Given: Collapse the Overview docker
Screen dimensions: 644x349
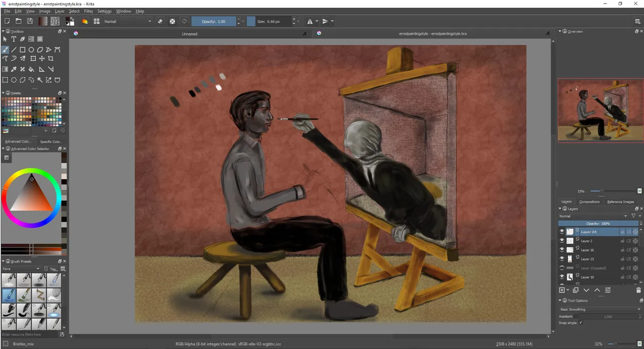Looking at the screenshot, I should (x=560, y=31).
